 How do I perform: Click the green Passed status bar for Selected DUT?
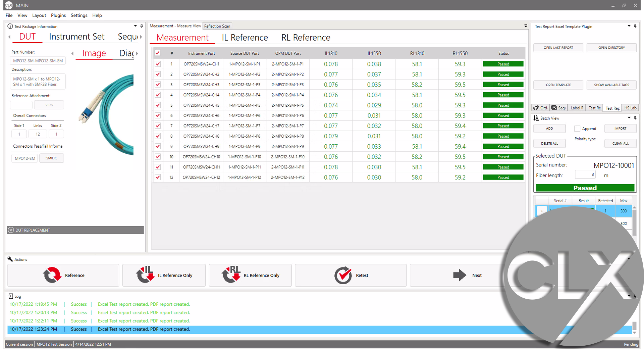(585, 188)
